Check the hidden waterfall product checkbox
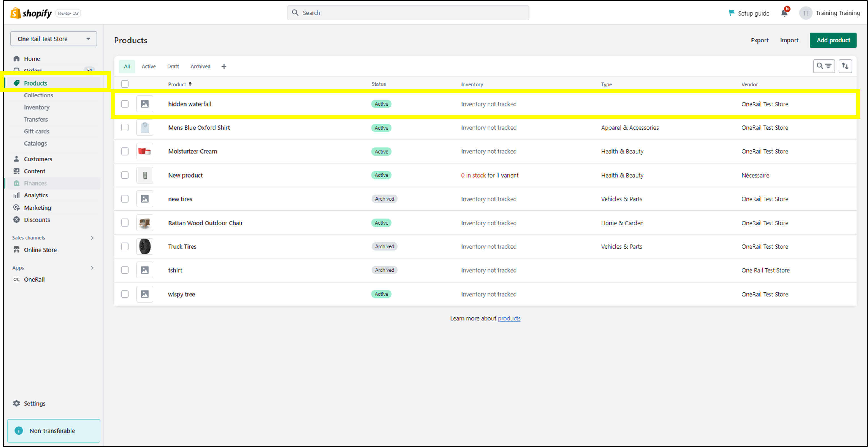Screen dimensions: 868x447 click(125, 104)
